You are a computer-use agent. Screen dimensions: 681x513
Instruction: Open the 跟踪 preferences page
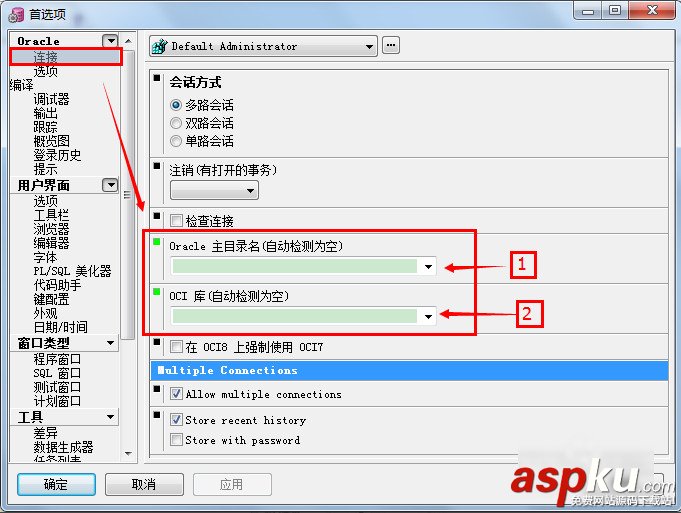(x=46, y=127)
